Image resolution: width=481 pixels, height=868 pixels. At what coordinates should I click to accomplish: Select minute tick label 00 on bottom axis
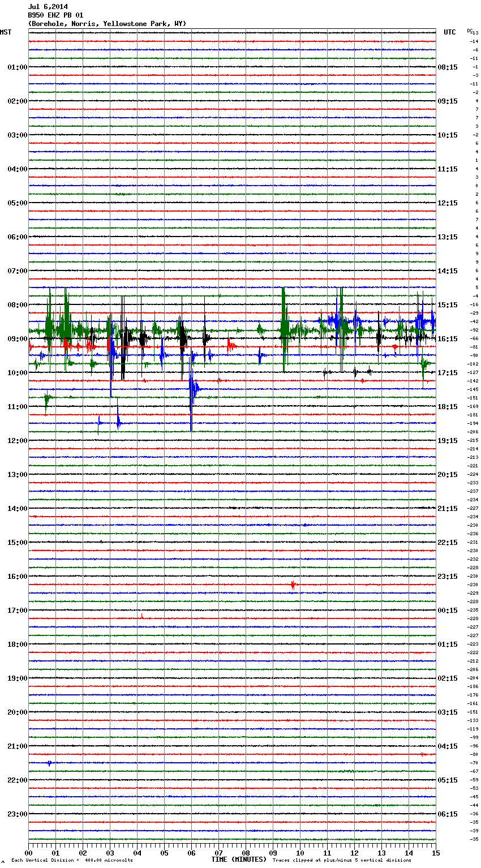click(x=28, y=853)
